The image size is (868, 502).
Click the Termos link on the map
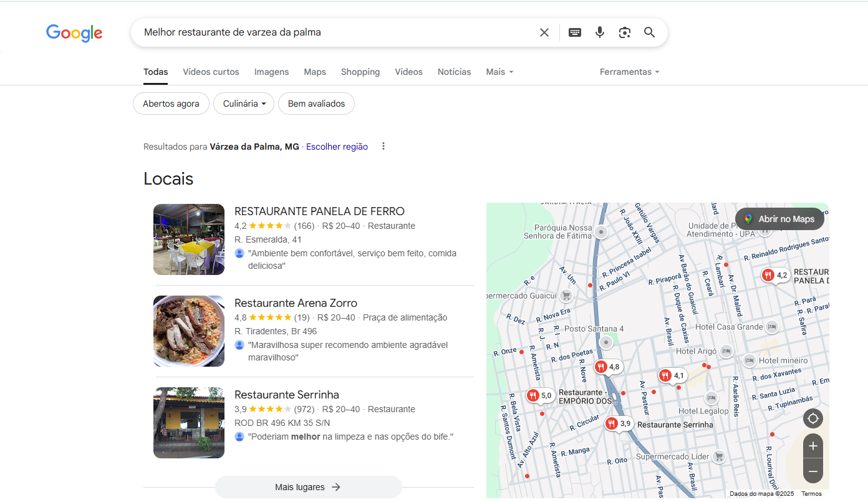[x=811, y=494]
